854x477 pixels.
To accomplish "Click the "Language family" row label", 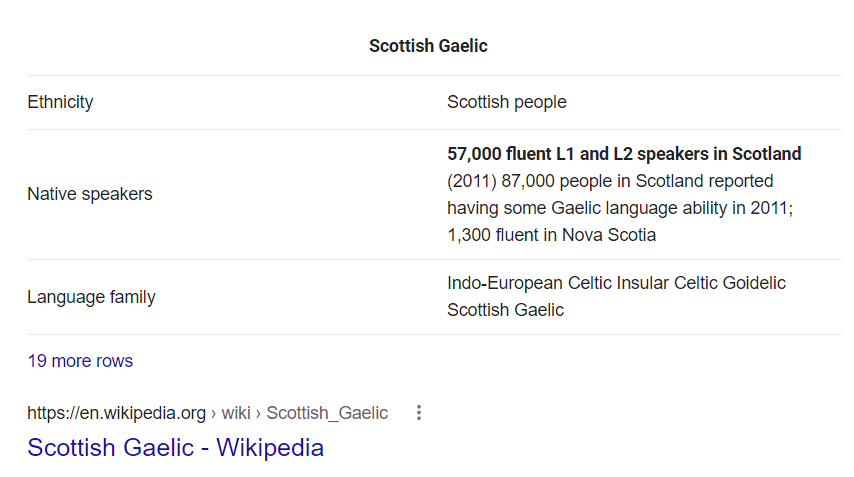I will pos(92,297).
